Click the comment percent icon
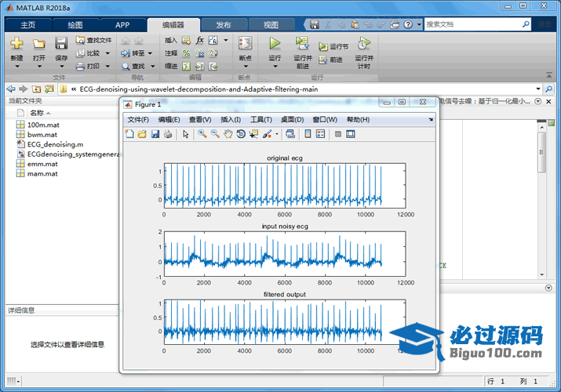The width and height of the screenshot is (561, 392). point(186,53)
